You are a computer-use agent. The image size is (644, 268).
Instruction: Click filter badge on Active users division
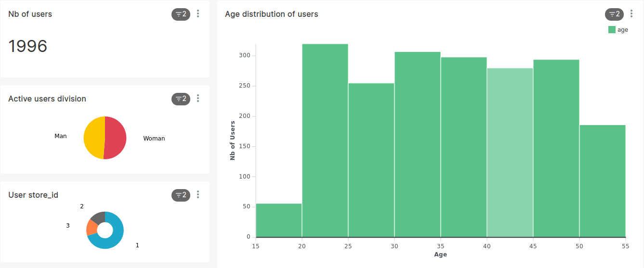click(x=181, y=99)
